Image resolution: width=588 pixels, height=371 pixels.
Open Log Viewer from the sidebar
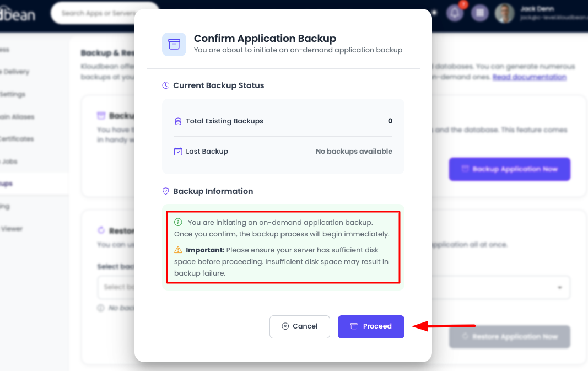[x=15, y=228]
